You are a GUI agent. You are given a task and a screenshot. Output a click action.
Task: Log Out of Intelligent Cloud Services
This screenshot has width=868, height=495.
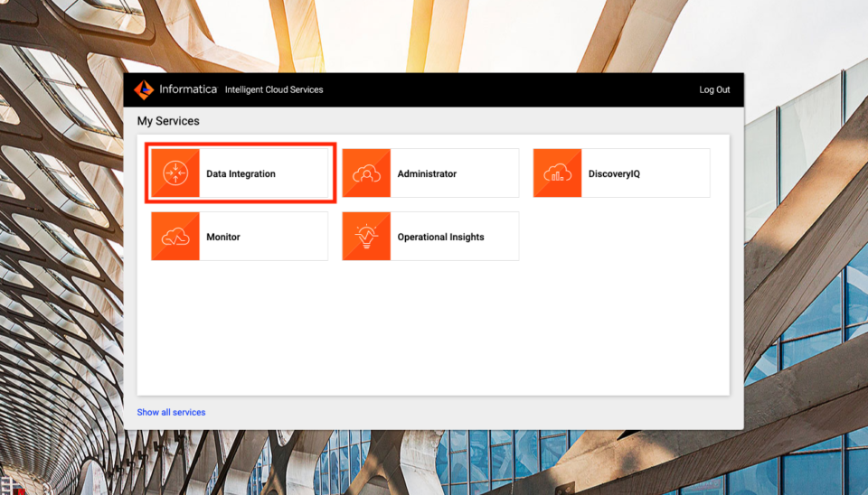pyautogui.click(x=714, y=89)
